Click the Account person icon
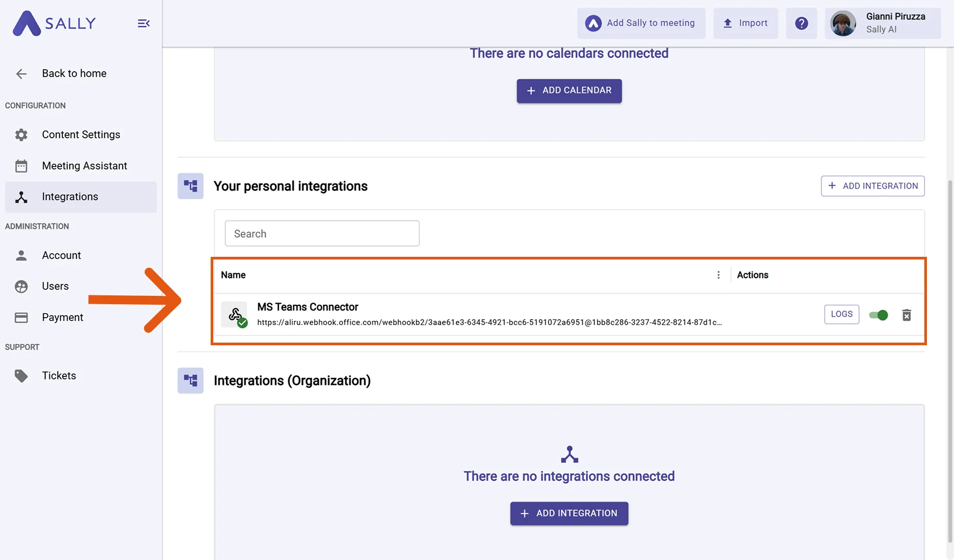The image size is (954, 560). (21, 255)
